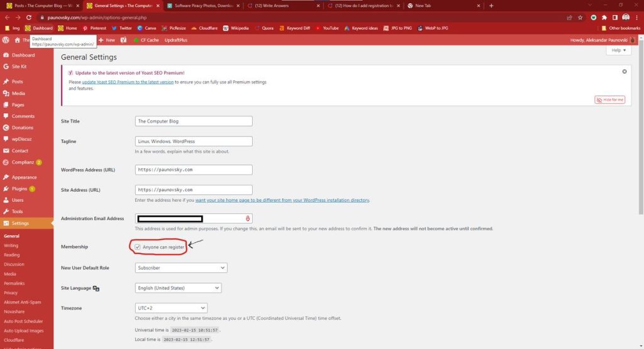Click the Hide for me button

(x=609, y=100)
